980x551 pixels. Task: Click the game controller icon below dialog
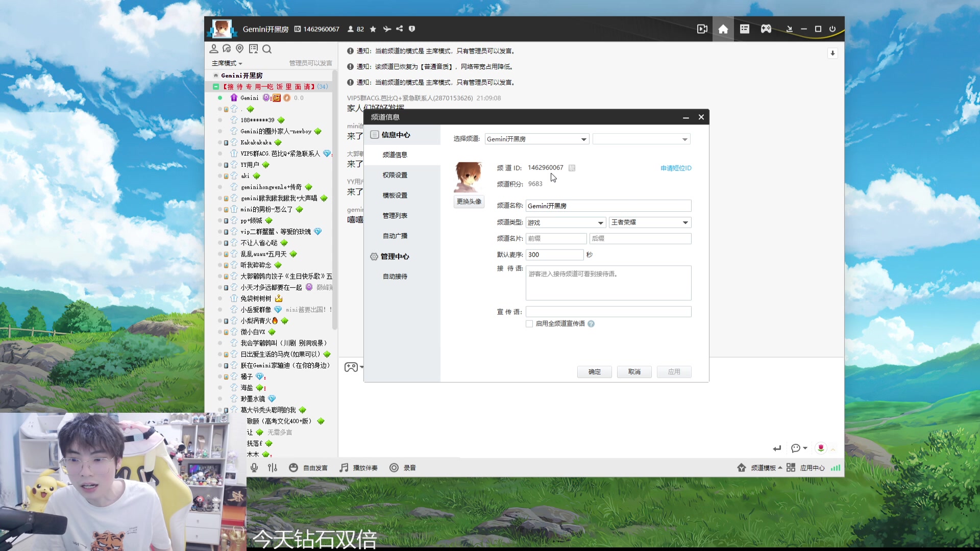click(x=351, y=367)
